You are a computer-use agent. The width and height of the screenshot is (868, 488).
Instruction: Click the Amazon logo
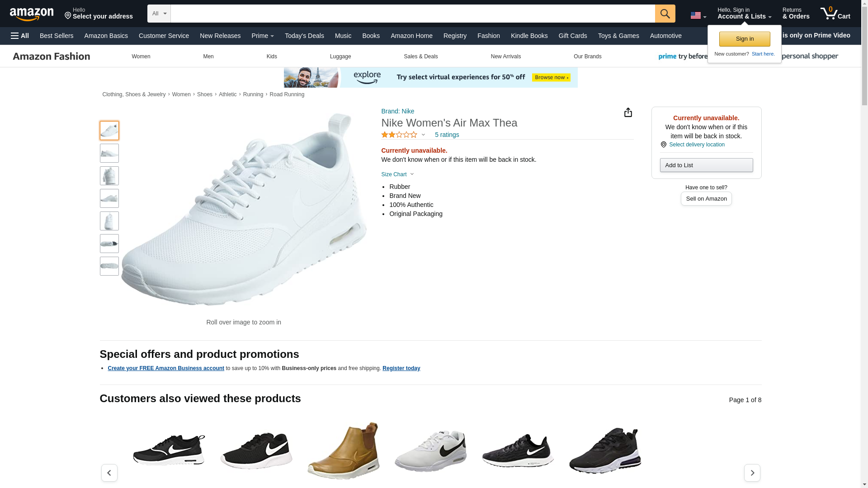pos(32,14)
